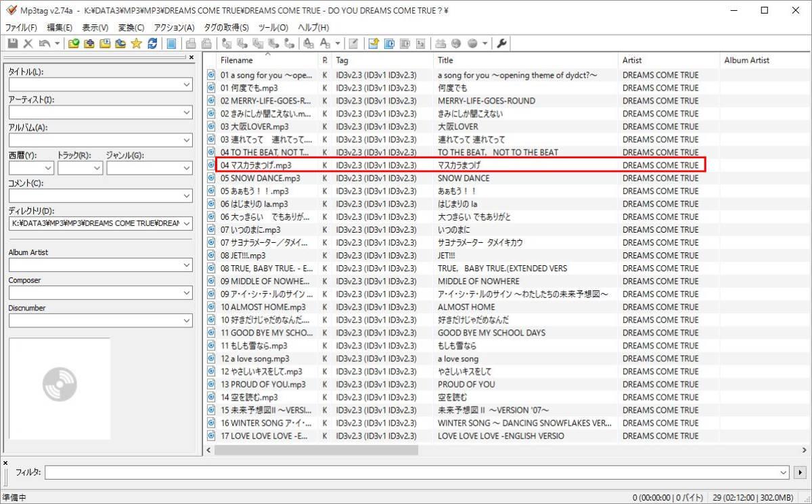
Task: Click the Change directory folder icon
Action: click(73, 43)
